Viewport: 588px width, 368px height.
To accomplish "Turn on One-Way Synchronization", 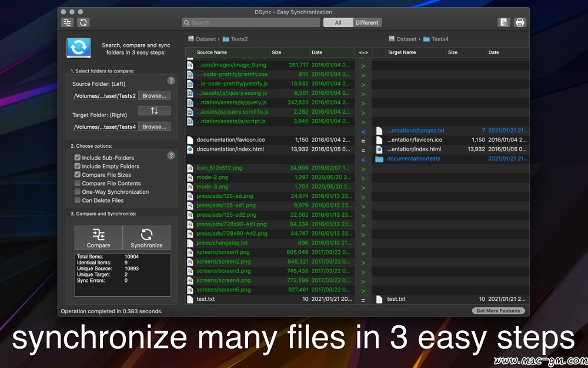I will coord(78,192).
